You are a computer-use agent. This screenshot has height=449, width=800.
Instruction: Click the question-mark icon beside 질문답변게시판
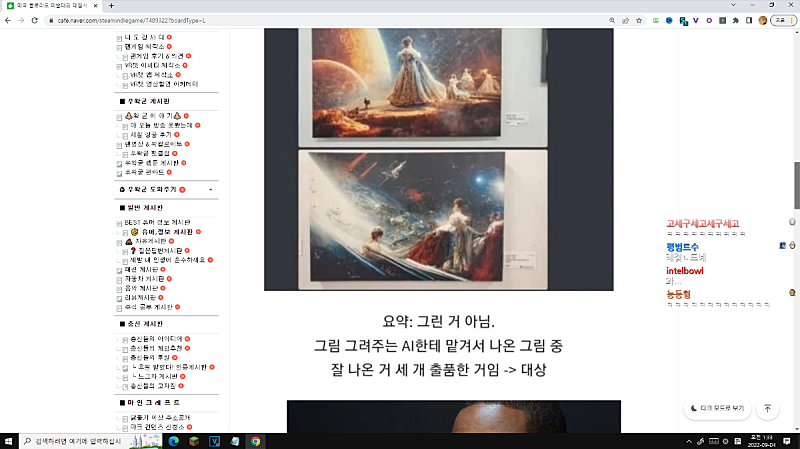pyautogui.click(x=133, y=251)
